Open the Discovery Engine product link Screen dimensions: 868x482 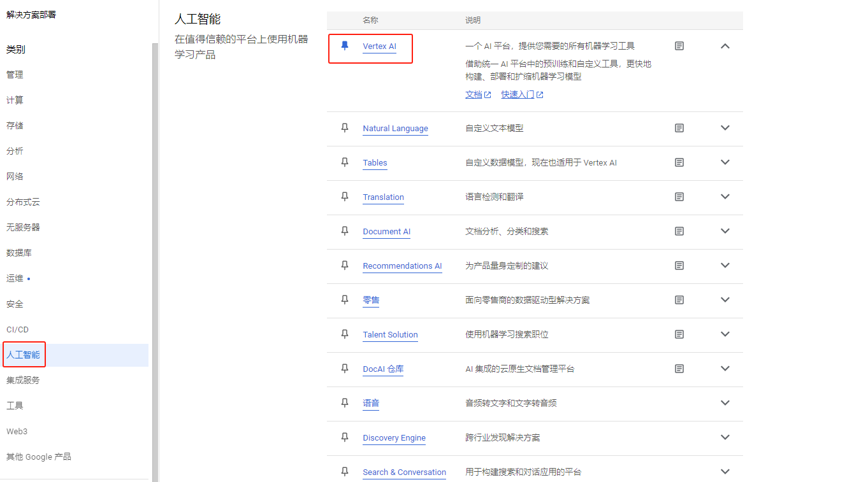pyautogui.click(x=394, y=438)
